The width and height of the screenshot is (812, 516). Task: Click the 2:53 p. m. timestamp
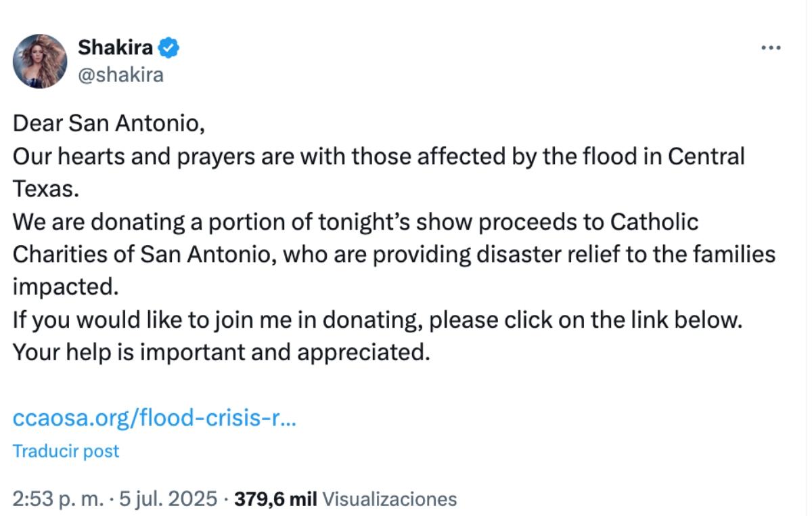click(x=59, y=500)
